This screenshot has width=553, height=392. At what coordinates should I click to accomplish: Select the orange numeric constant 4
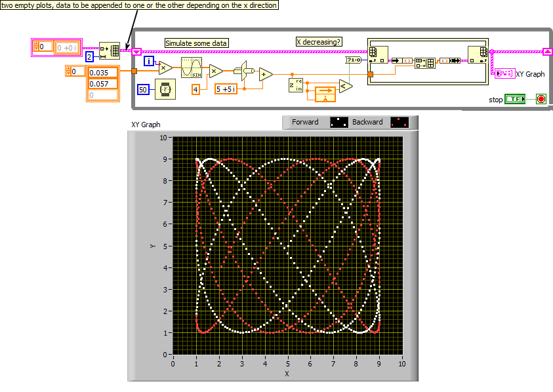(x=195, y=89)
